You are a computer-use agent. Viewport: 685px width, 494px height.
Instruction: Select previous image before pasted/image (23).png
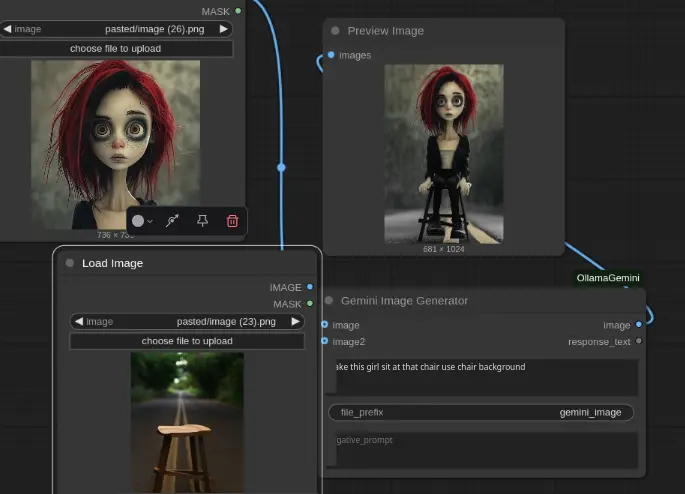[x=78, y=321]
